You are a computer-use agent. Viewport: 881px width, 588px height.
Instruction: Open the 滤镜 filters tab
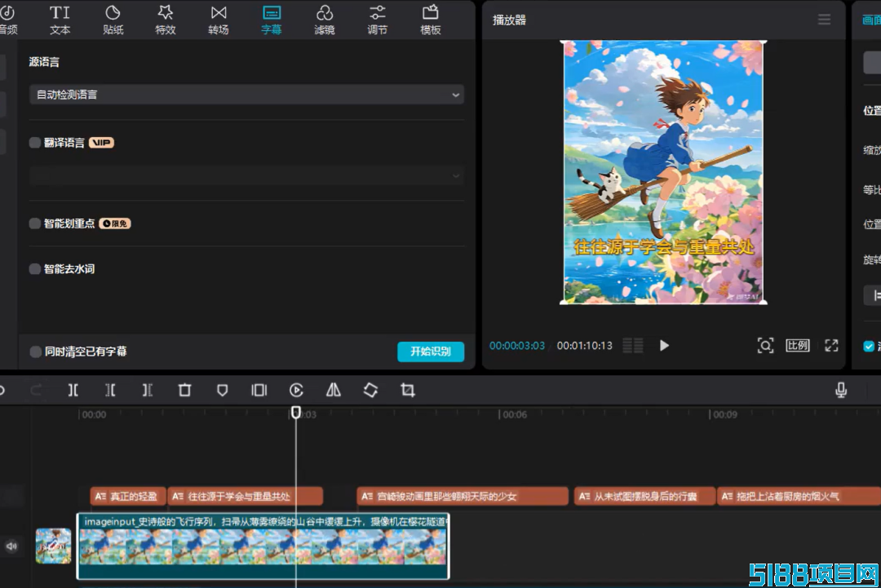tap(324, 20)
